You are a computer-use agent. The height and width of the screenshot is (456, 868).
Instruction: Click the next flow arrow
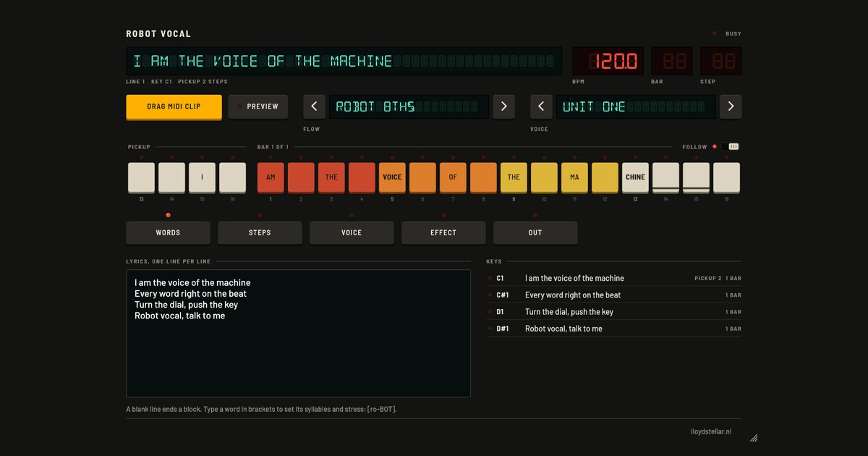(504, 106)
